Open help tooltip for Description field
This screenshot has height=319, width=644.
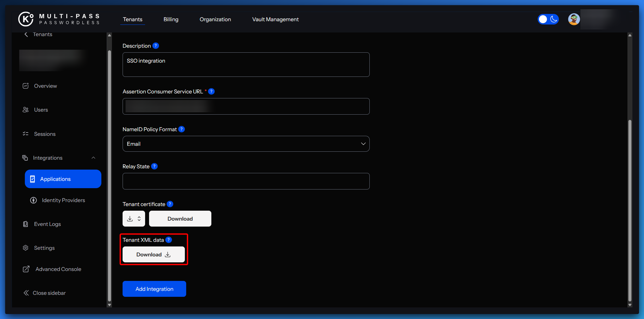click(156, 46)
